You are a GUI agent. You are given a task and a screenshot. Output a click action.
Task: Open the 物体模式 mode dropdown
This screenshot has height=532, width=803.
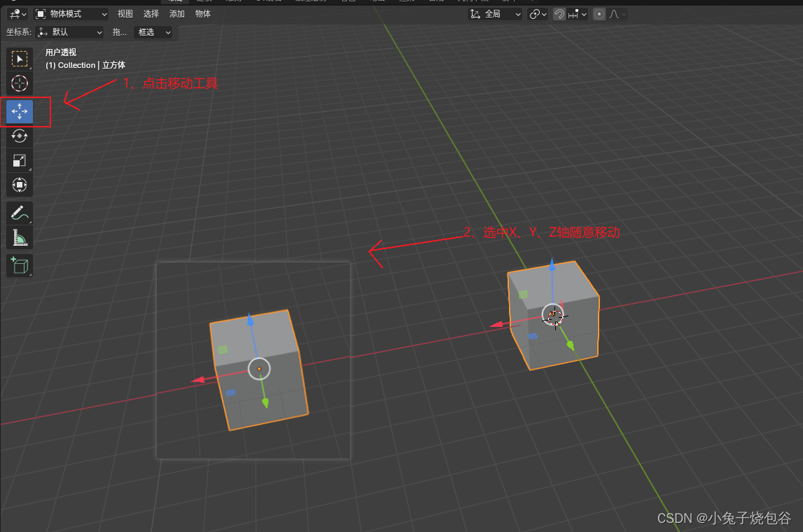click(x=71, y=14)
